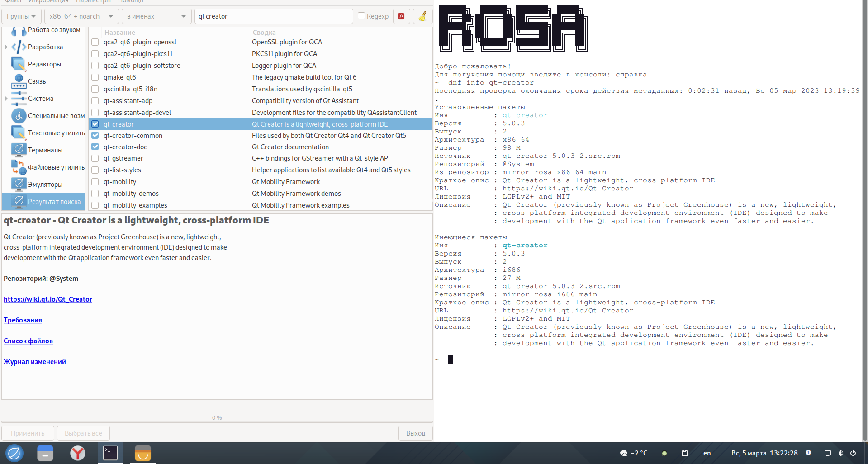Uncheck the qt-creator-doc package
This screenshot has width=868, height=464.
(x=95, y=147)
